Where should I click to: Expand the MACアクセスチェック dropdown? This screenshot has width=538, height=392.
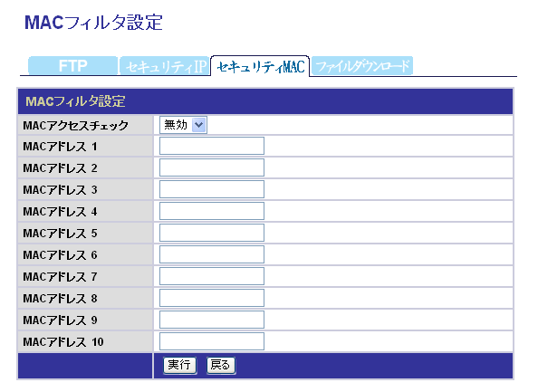(183, 125)
